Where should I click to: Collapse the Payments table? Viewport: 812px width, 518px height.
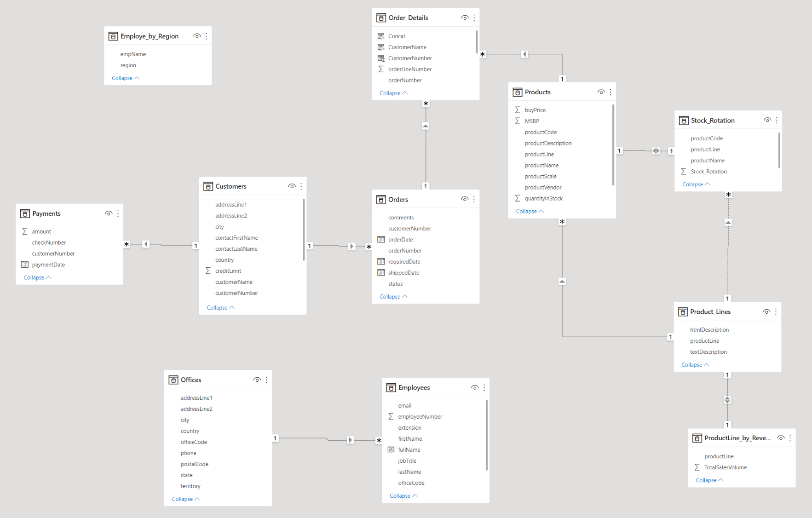(x=37, y=277)
